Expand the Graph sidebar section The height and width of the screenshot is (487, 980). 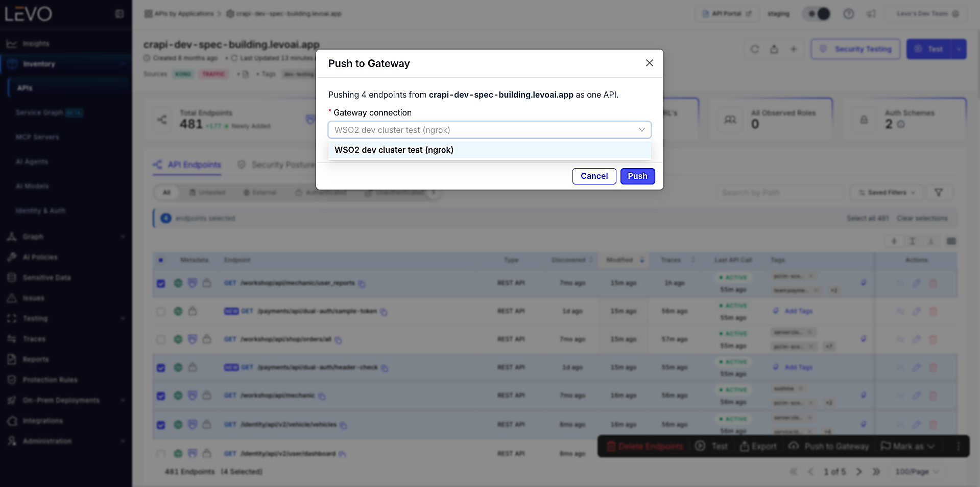pyautogui.click(x=65, y=237)
